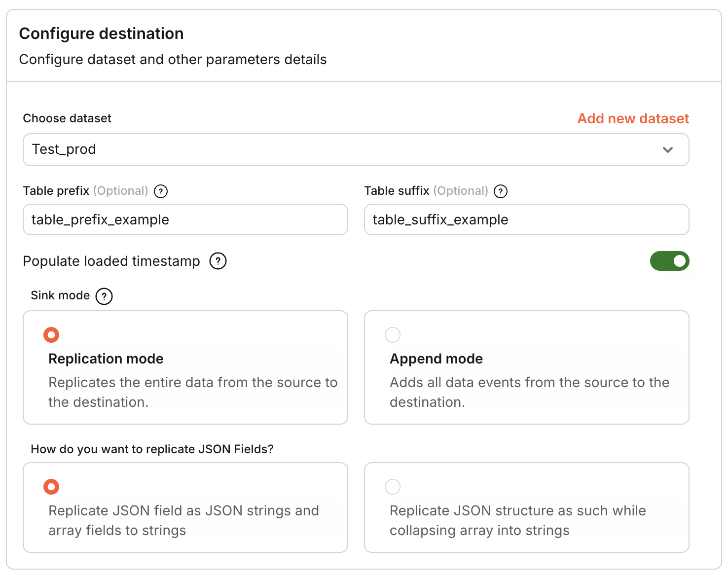Screen dimensions: 728x578
Task: Click 'Replicate JSON structure as such' description
Action: (518, 520)
